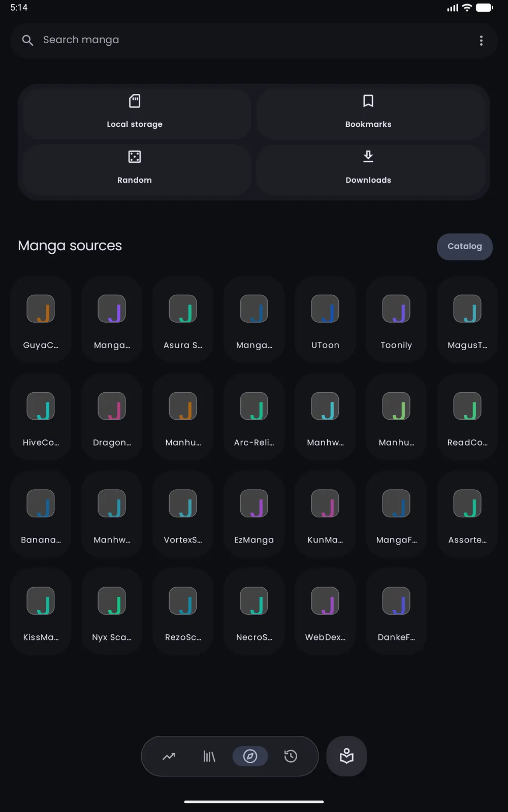Open Manhu... source with orange J icon
Image resolution: width=508 pixels, height=812 pixels.
pyautogui.click(x=183, y=417)
